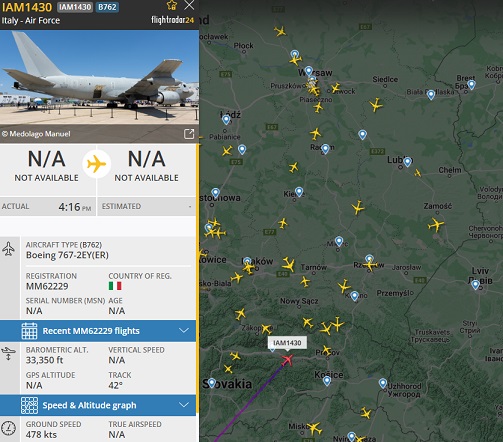Click the airport pin at Lublin
The image size is (503, 442).
407,162
